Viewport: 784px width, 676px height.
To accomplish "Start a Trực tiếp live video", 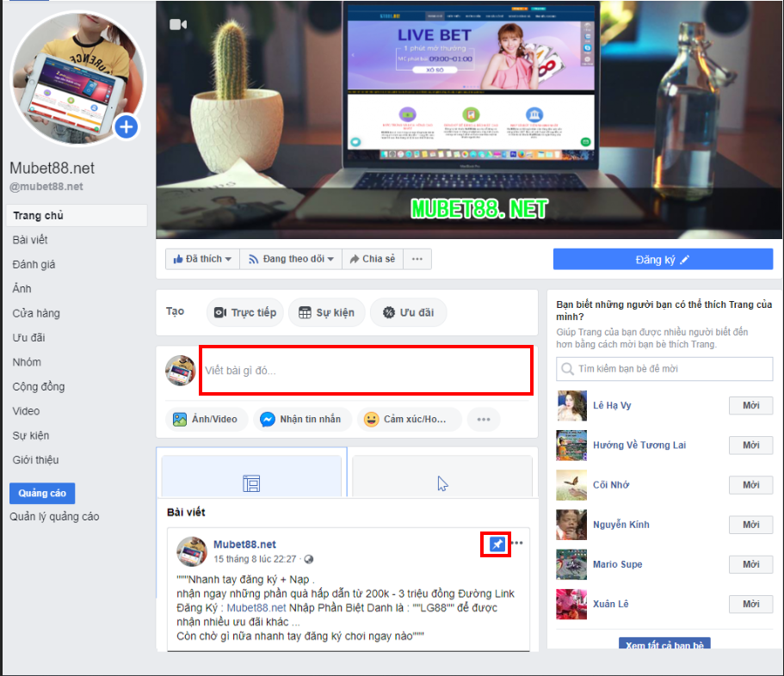I will coord(245,313).
